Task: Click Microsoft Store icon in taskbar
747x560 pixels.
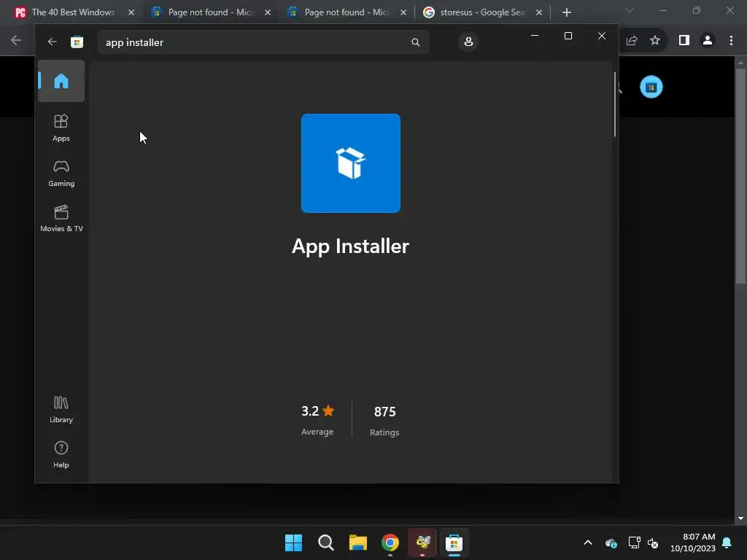Action: 454,542
